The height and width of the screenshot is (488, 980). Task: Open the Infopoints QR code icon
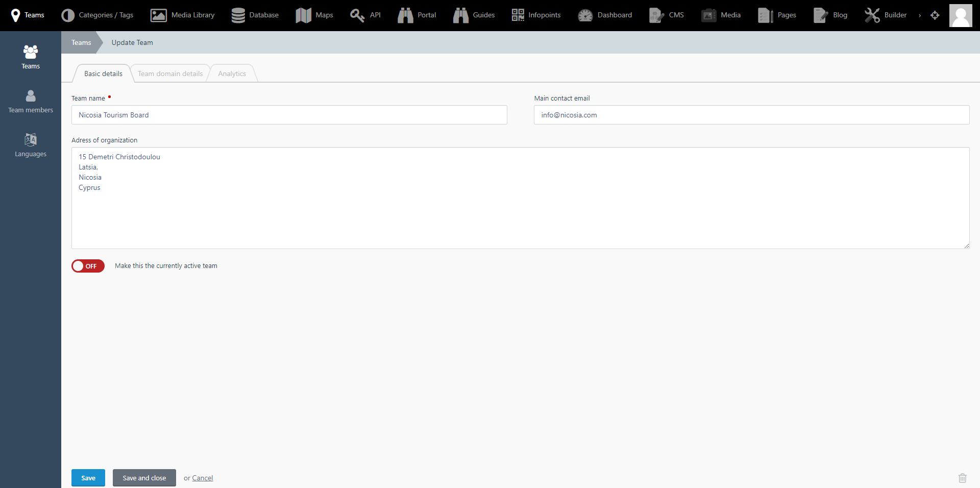(518, 15)
